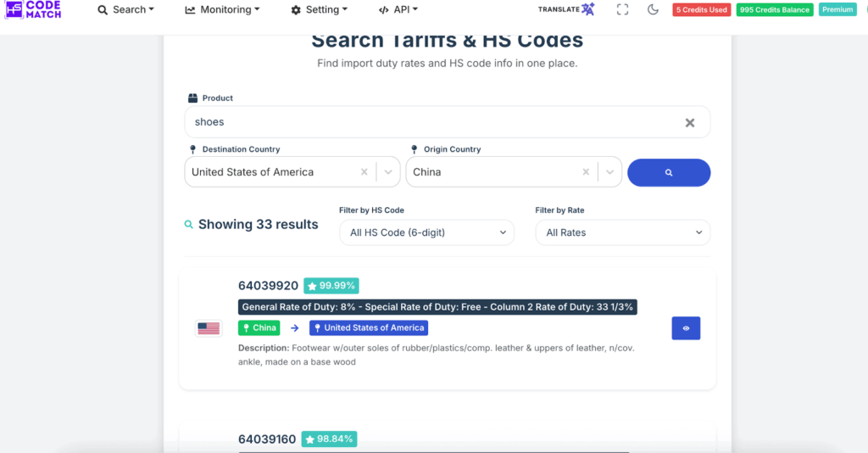Click the 995 Credits Balance badge
Image resolution: width=868 pixels, height=453 pixels.
click(x=775, y=9)
